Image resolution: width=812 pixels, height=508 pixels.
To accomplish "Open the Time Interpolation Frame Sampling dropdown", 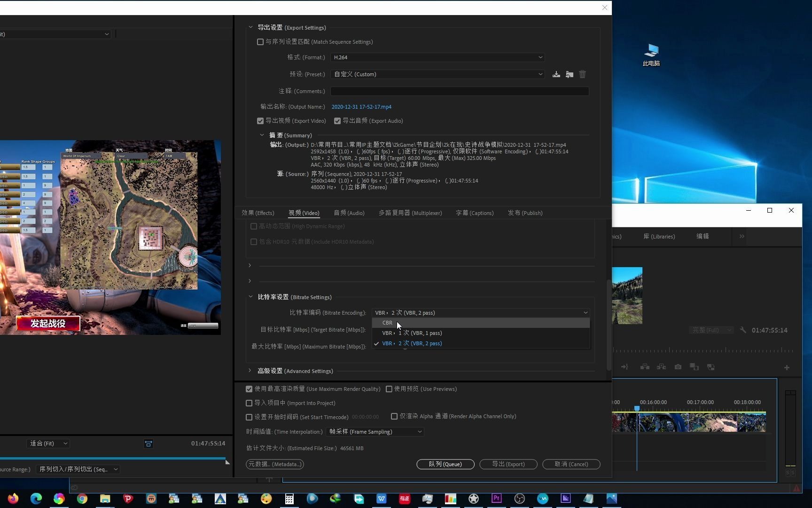I will pyautogui.click(x=375, y=432).
